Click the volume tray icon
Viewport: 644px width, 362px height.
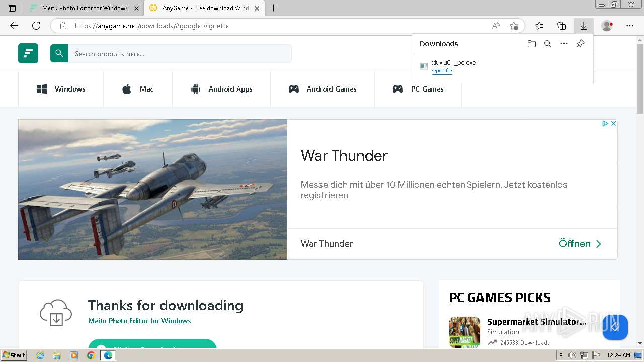(572, 355)
